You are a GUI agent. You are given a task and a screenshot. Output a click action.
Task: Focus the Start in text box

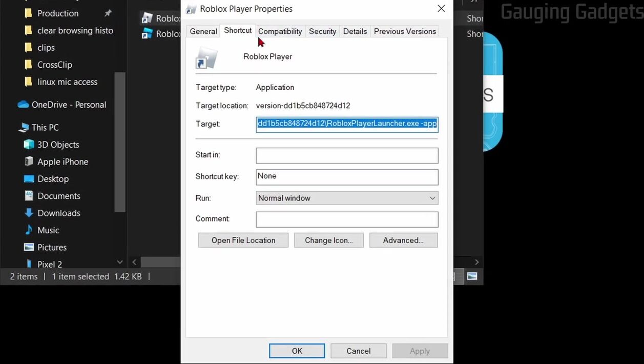pos(347,155)
